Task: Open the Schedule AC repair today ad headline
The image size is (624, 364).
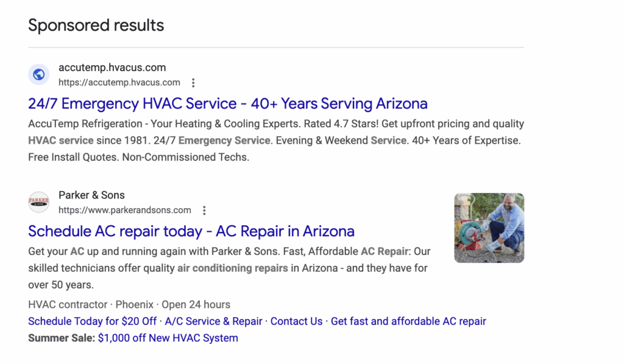Action: click(191, 231)
